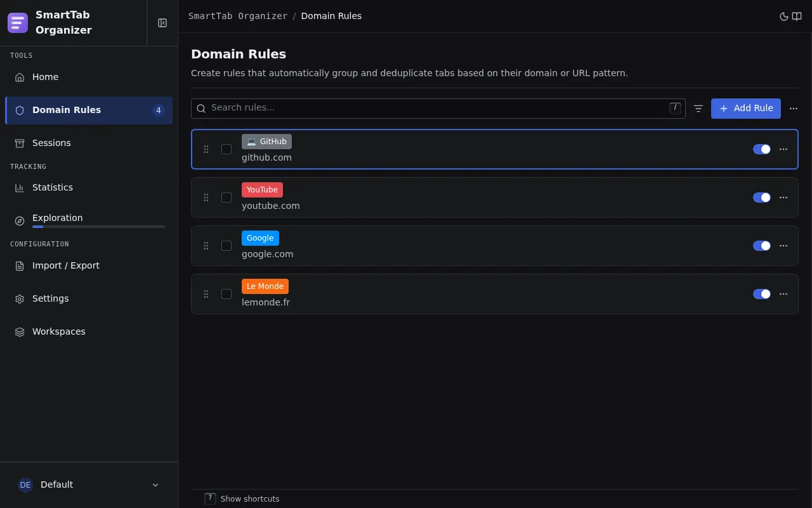
Task: Click the Workspaces layers icon
Action: click(20, 332)
